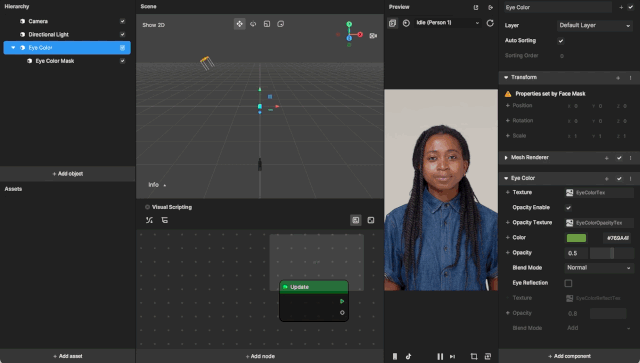Enable Eye Reflection checkbox
640x363 pixels.
(x=568, y=283)
